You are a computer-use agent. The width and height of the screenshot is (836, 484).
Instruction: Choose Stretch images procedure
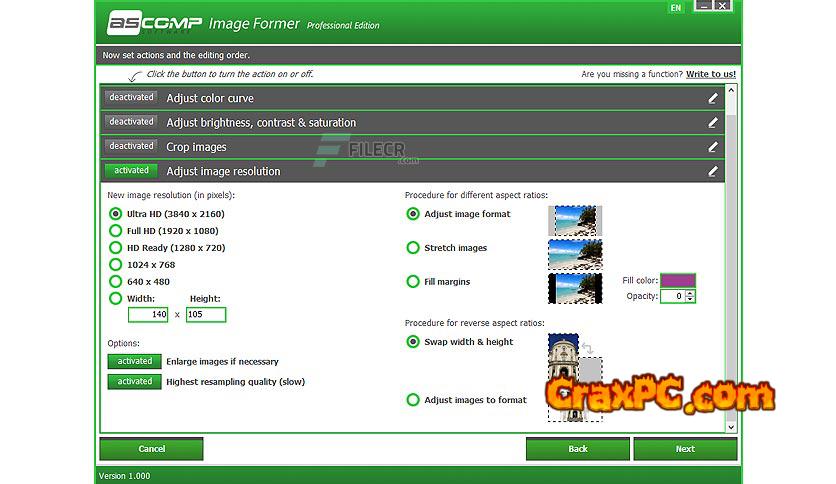(x=413, y=248)
